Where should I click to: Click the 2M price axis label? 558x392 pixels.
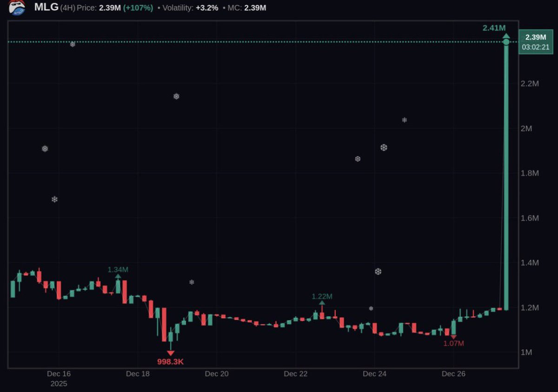pos(526,128)
